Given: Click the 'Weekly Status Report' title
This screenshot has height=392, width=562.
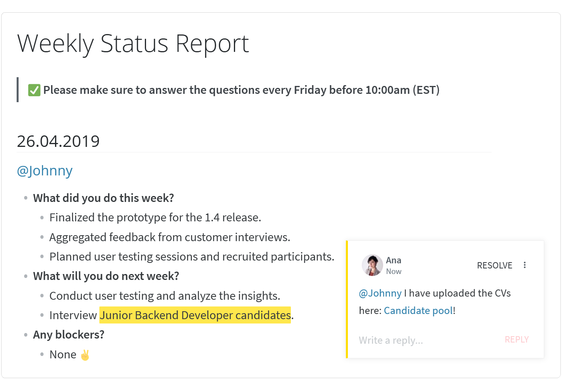Looking at the screenshot, I should point(133,44).
